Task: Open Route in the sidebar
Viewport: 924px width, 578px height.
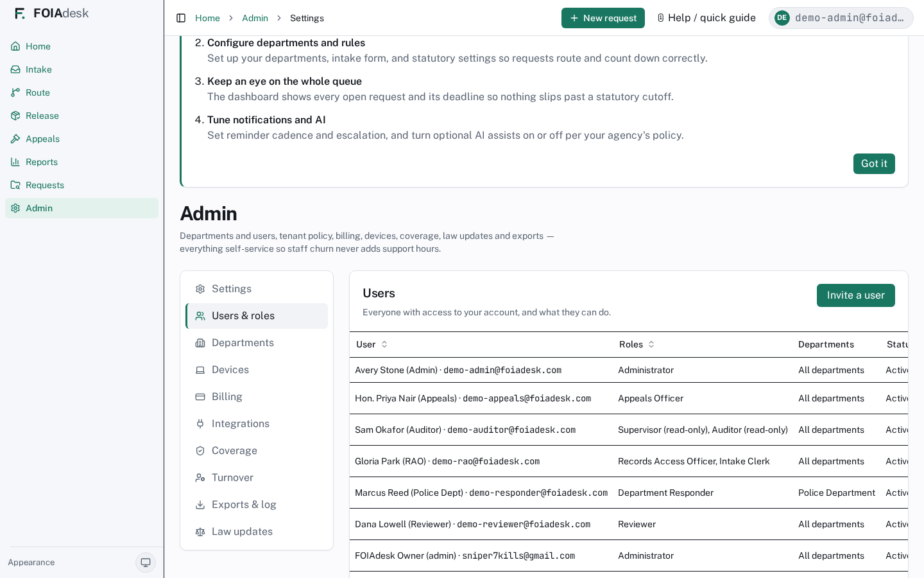Action: point(81,92)
